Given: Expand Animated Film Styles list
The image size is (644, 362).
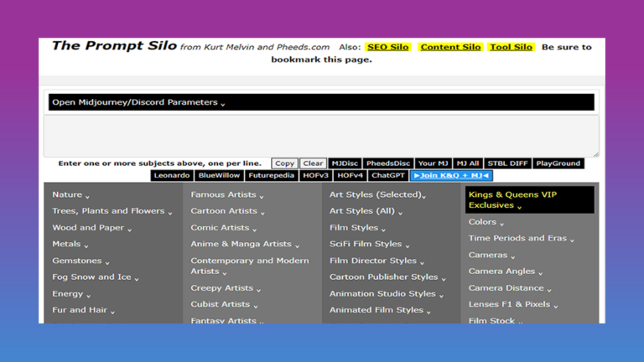Looking at the screenshot, I should coord(380,310).
